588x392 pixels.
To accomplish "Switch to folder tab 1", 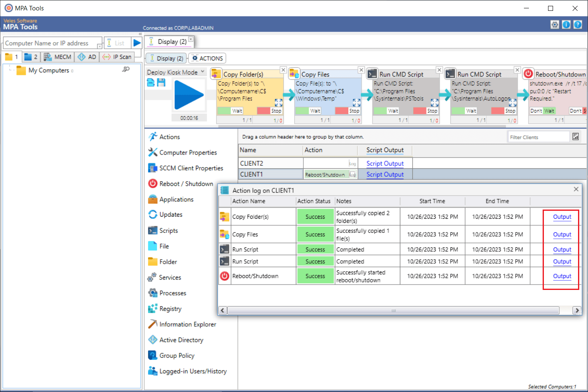I will pyautogui.click(x=12, y=57).
